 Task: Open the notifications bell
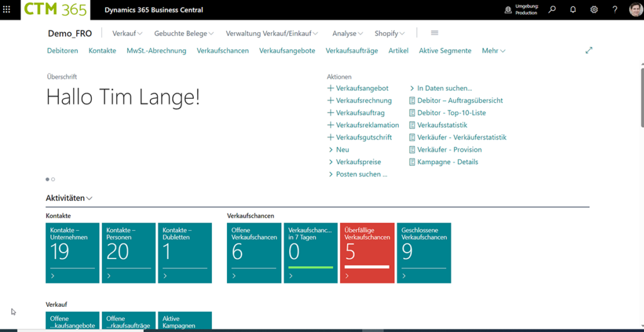(573, 9)
